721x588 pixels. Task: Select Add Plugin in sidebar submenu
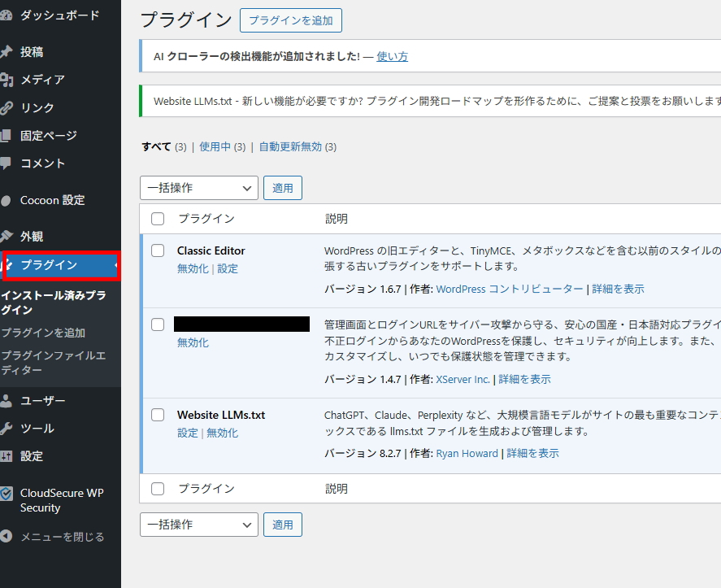click(42, 333)
